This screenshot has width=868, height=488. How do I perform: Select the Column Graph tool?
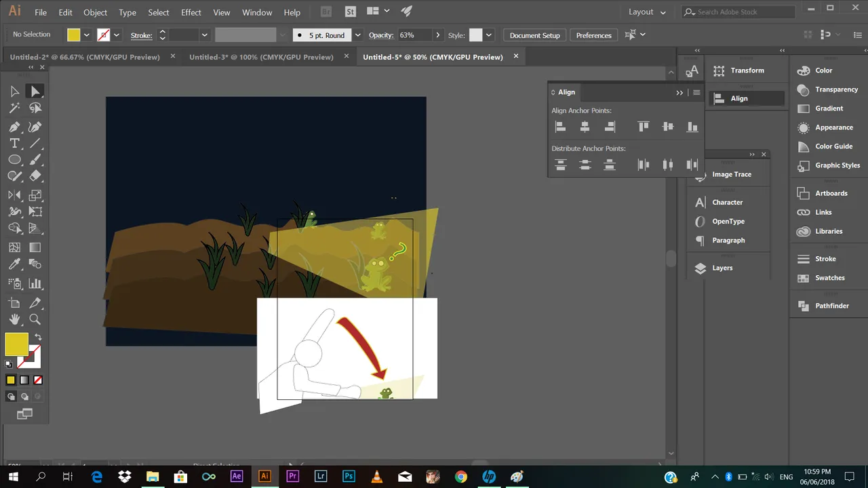point(35,283)
